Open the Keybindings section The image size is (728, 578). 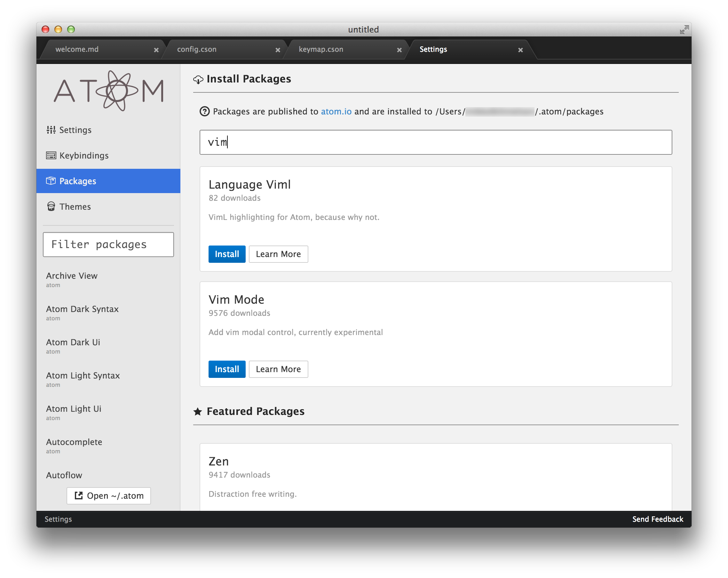[x=108, y=156]
